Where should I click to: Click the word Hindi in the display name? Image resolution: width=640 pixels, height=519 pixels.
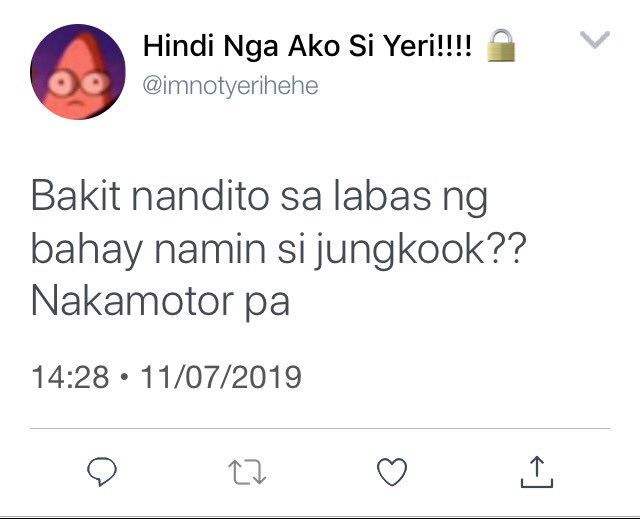point(179,46)
